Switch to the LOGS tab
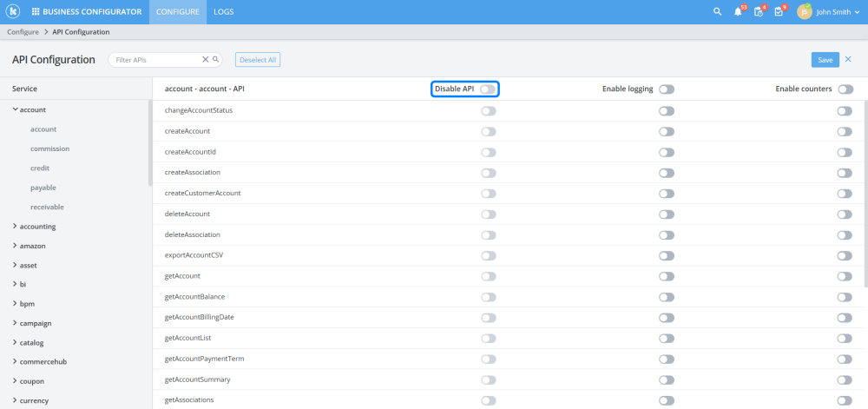The width and height of the screenshot is (868, 409). pos(224,11)
